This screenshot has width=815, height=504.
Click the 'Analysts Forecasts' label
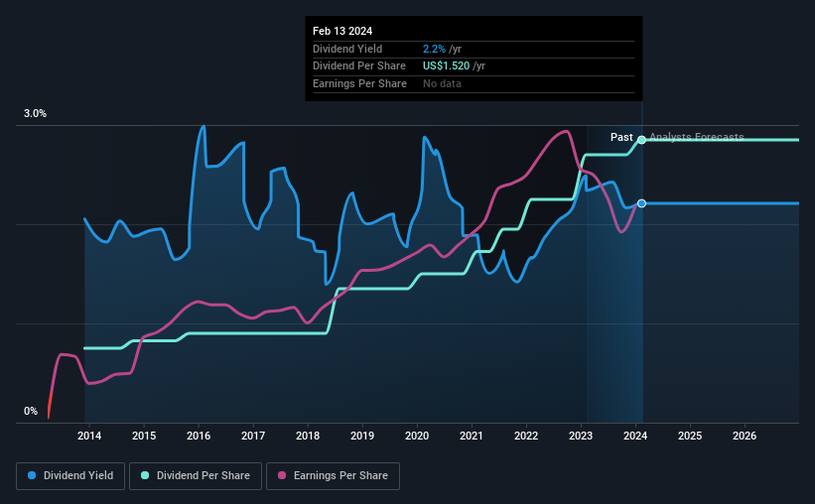(x=697, y=137)
